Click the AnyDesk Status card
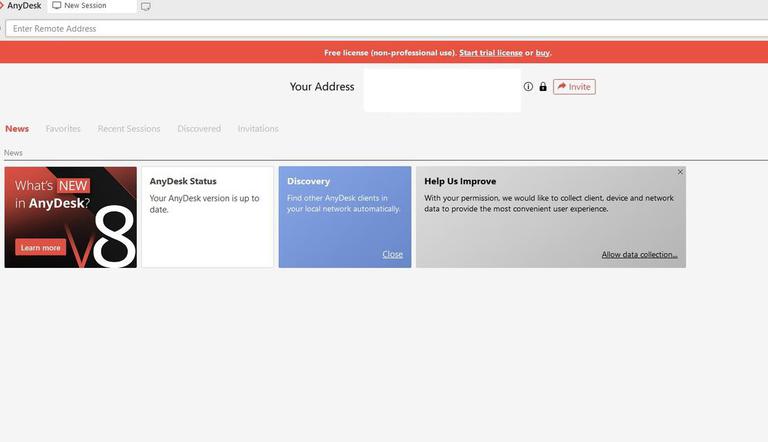Screen dimensions: 768x442 [x=208, y=217]
